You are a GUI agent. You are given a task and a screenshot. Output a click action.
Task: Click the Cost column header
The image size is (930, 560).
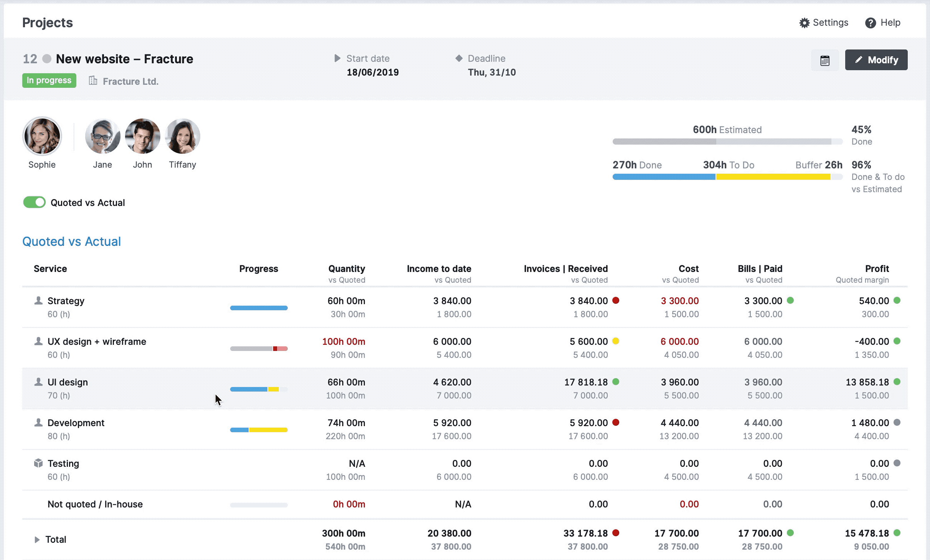pos(689,268)
